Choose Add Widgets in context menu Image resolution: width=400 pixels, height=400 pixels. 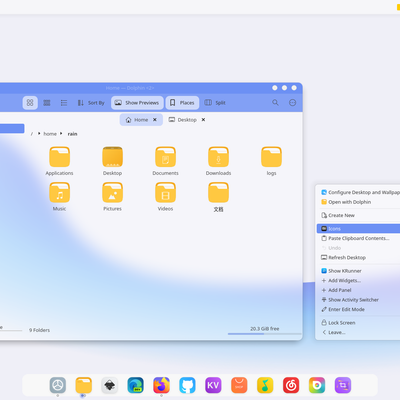359,281
